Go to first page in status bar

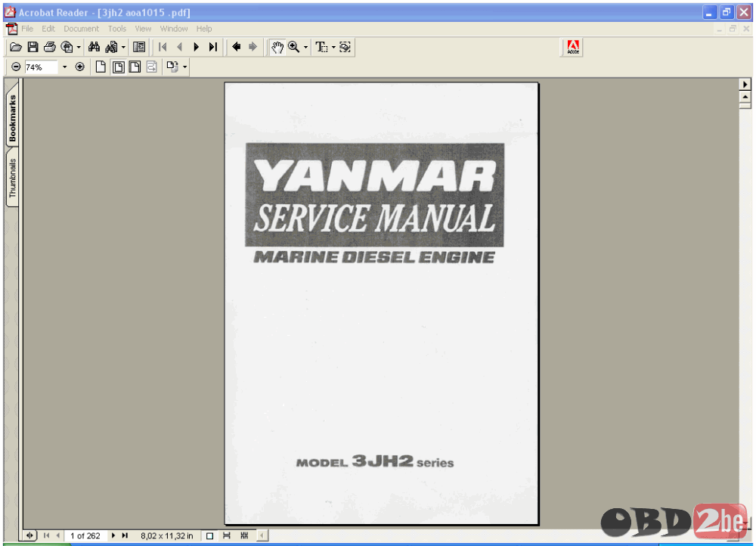coord(46,535)
